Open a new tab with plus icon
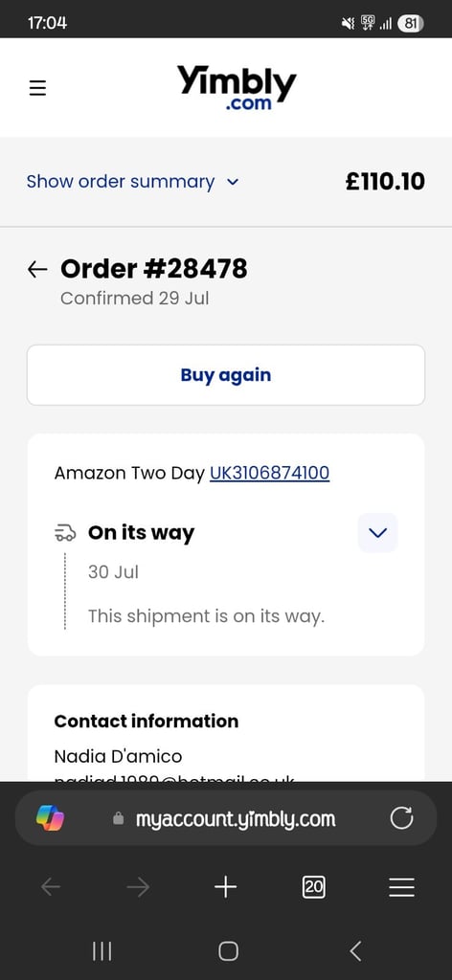Viewport: 452px width, 980px height. [x=226, y=887]
